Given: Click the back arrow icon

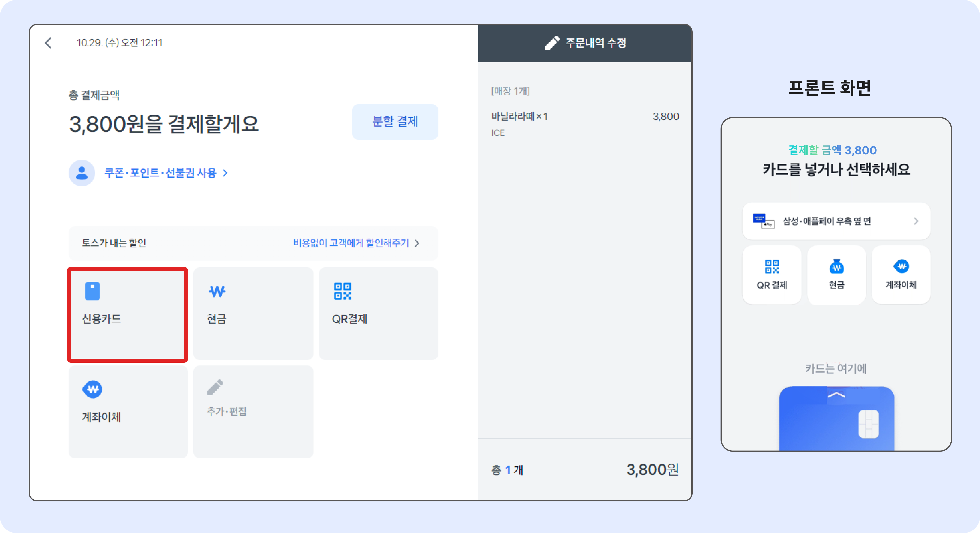Looking at the screenshot, I should [48, 43].
